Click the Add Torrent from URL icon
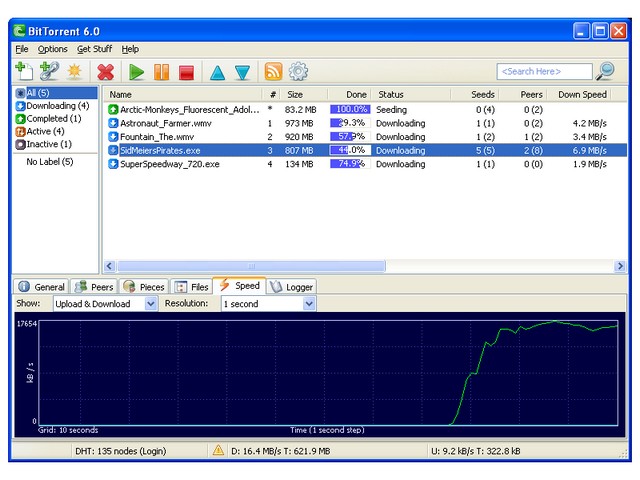 [49, 71]
